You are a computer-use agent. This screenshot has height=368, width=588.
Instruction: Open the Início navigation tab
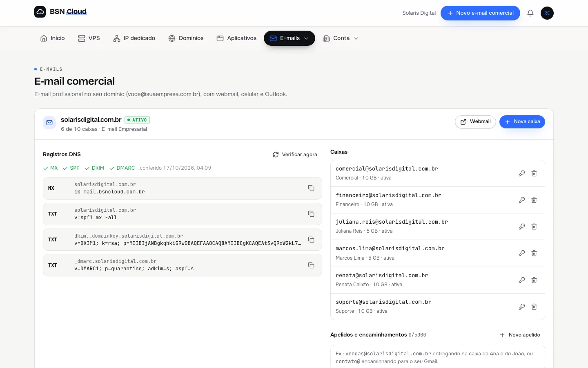(x=53, y=38)
